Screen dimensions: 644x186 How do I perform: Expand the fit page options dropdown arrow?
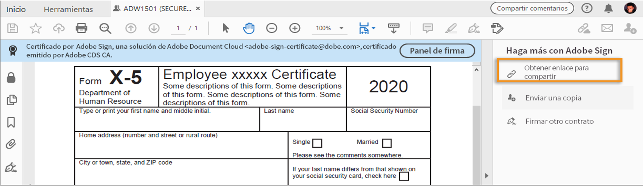coord(374,28)
